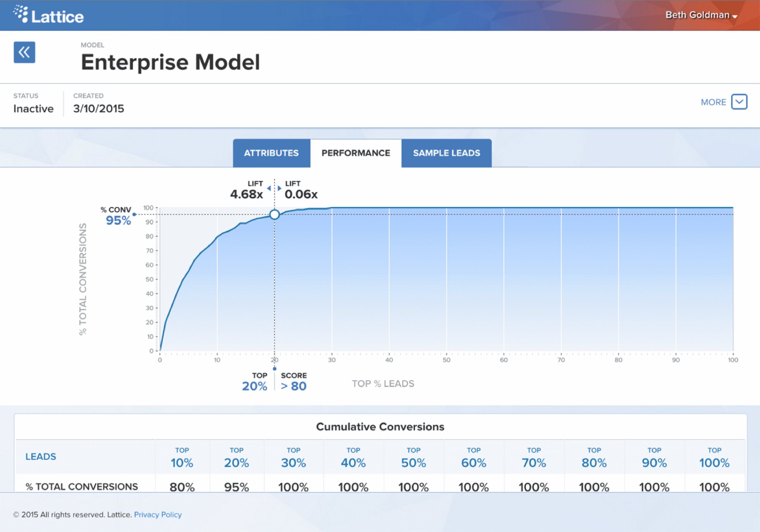Click the circular slider handle on the curve
This screenshot has width=760, height=532.
point(274,215)
